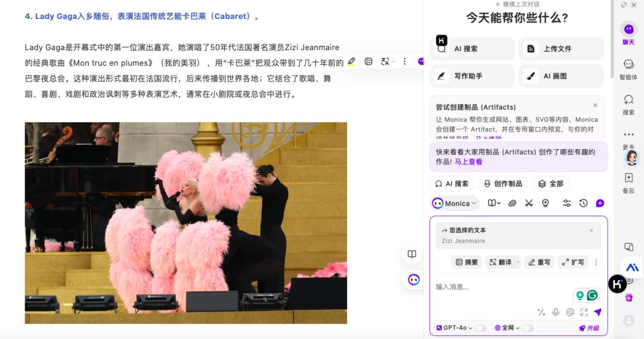This screenshot has height=339, width=644.
Task: Click the AI 搜索 quick action card
Action: coord(472,48)
